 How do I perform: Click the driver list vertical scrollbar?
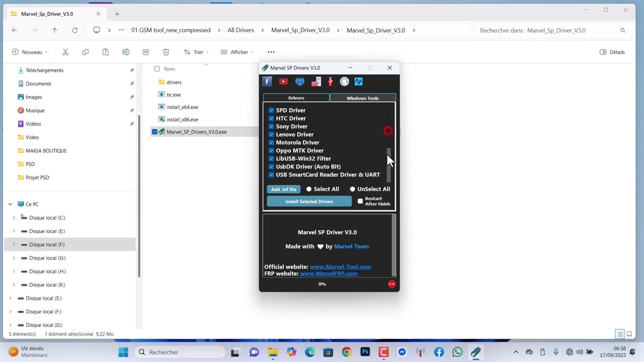pyautogui.click(x=388, y=165)
